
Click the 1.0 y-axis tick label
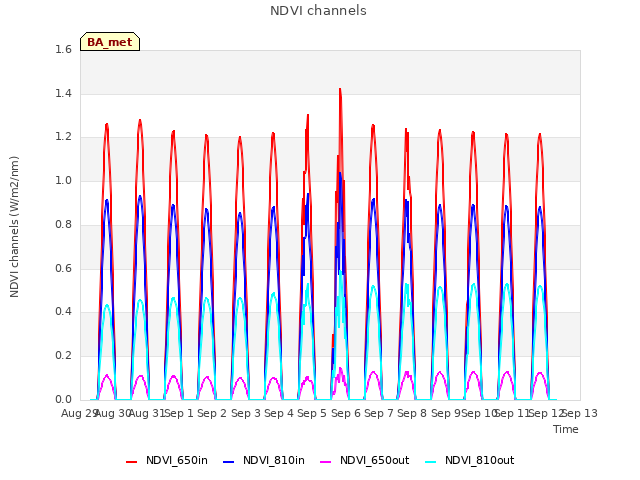63,180
